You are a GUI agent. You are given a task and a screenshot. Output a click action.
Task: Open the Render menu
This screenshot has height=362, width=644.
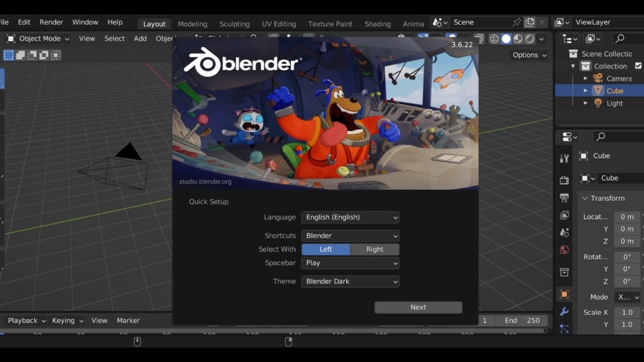click(51, 22)
